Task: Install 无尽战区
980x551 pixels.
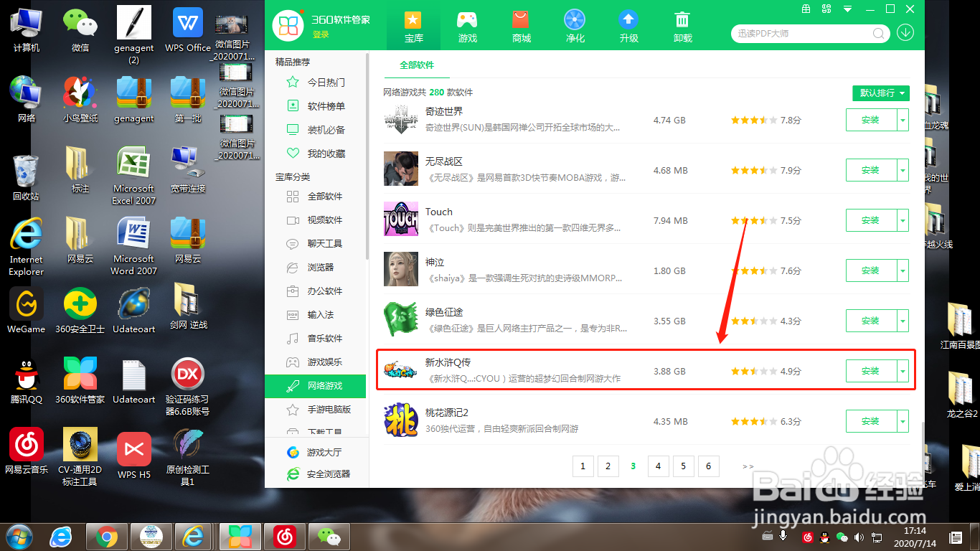Action: (x=871, y=170)
